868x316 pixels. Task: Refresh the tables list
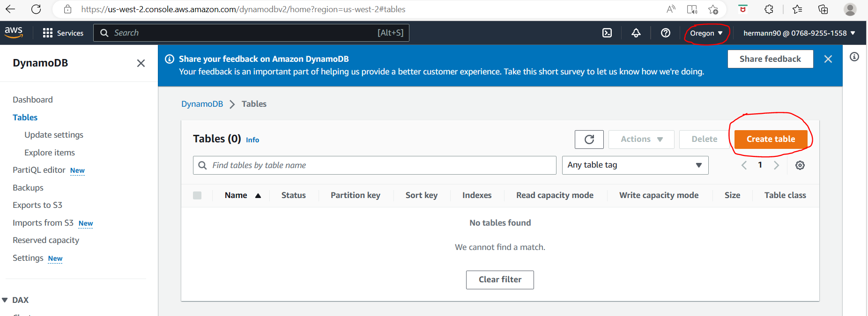(x=589, y=139)
